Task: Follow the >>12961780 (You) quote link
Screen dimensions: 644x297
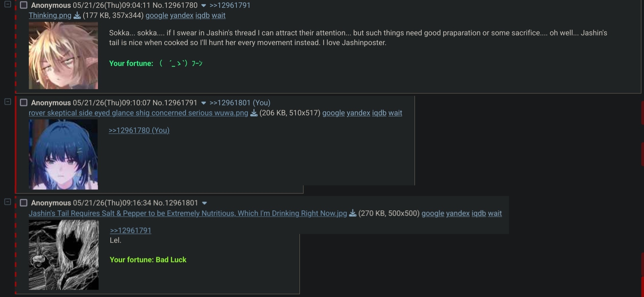Action: coord(139,130)
